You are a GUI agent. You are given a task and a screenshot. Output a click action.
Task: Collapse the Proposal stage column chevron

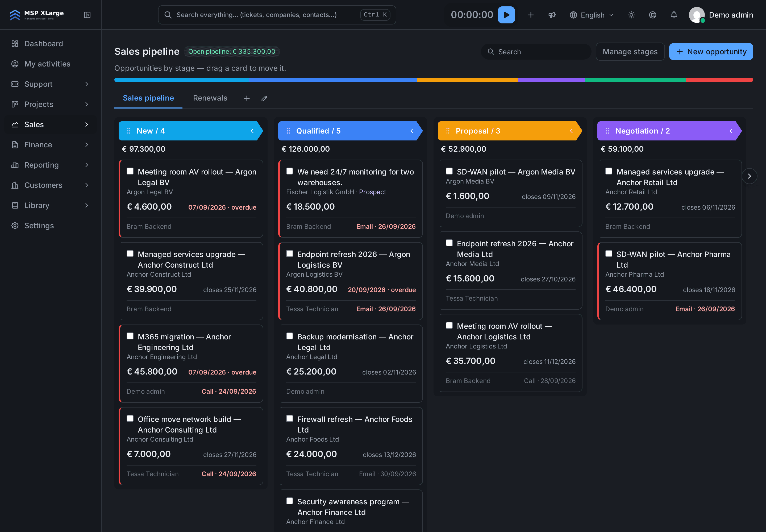tap(571, 131)
